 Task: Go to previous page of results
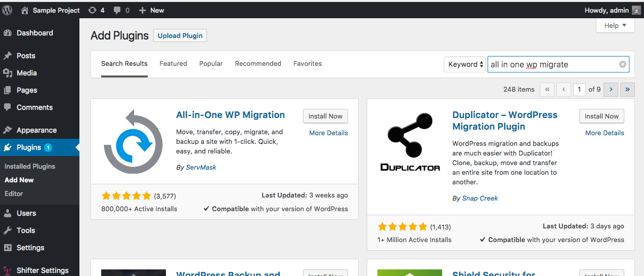pos(564,90)
